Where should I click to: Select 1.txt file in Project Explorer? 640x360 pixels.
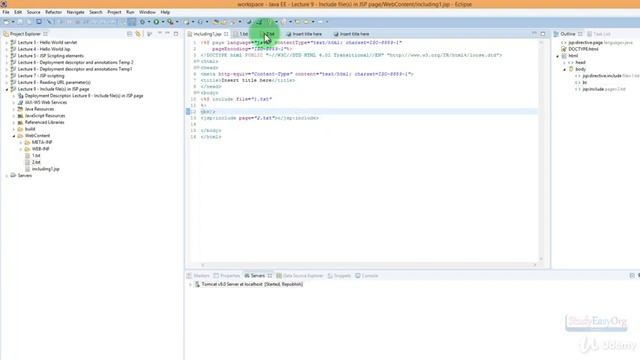(36, 156)
